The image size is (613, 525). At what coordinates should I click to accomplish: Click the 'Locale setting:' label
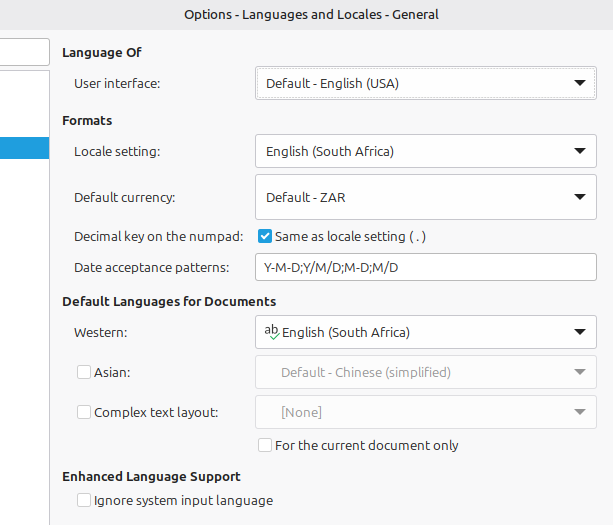[117, 152]
